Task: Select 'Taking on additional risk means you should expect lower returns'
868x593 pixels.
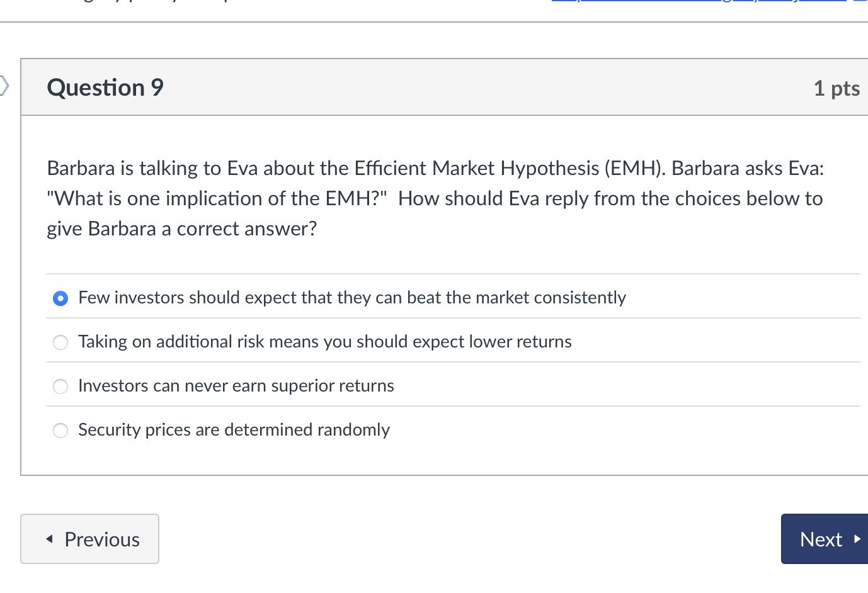Action: [x=60, y=342]
